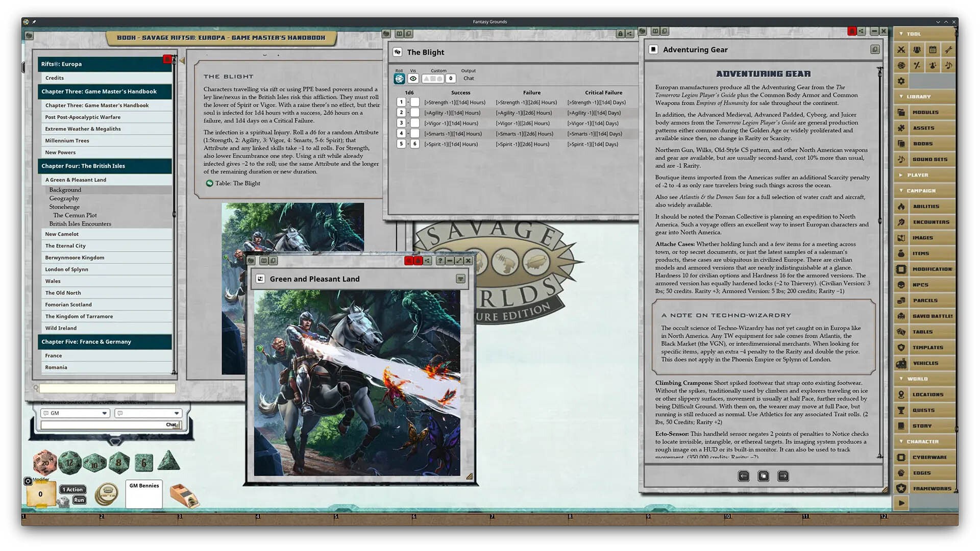980x551 pixels.
Task: Click the handbook index search field
Action: point(107,389)
